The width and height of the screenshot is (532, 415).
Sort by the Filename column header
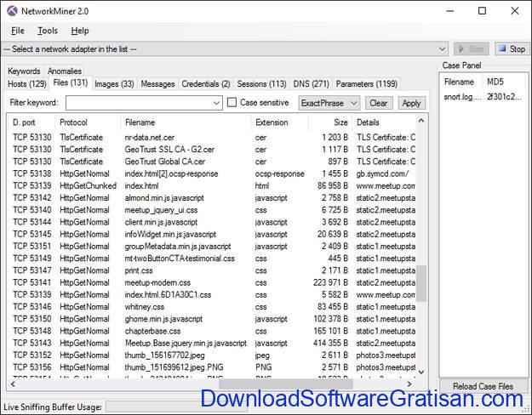186,122
